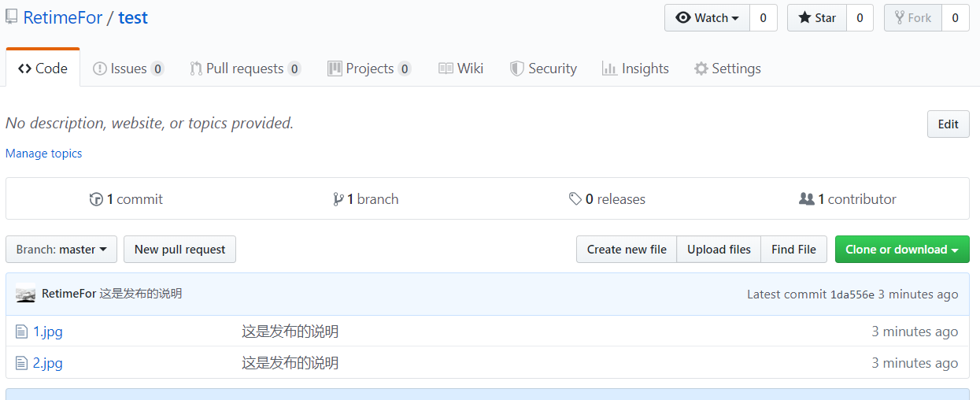980x400 pixels.
Task: Open the file 1.jpg
Action: [48, 331]
